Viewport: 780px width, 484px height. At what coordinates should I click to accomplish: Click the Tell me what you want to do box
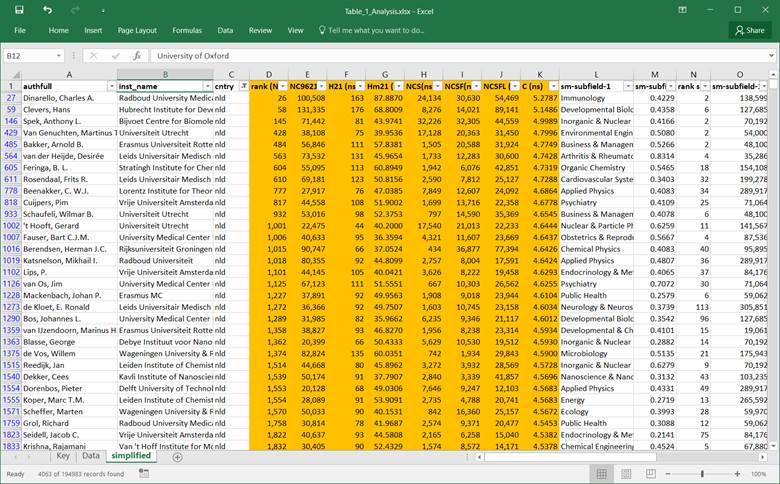[371, 30]
